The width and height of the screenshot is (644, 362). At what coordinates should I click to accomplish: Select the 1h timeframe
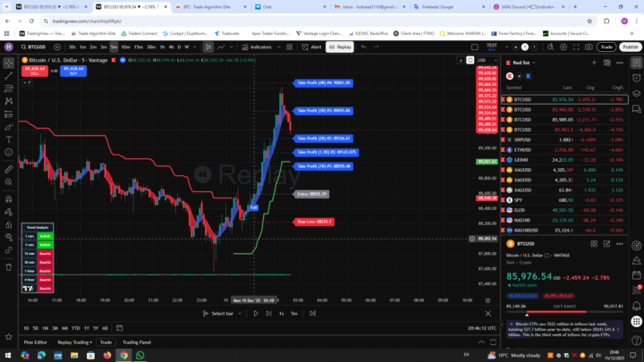(x=162, y=47)
